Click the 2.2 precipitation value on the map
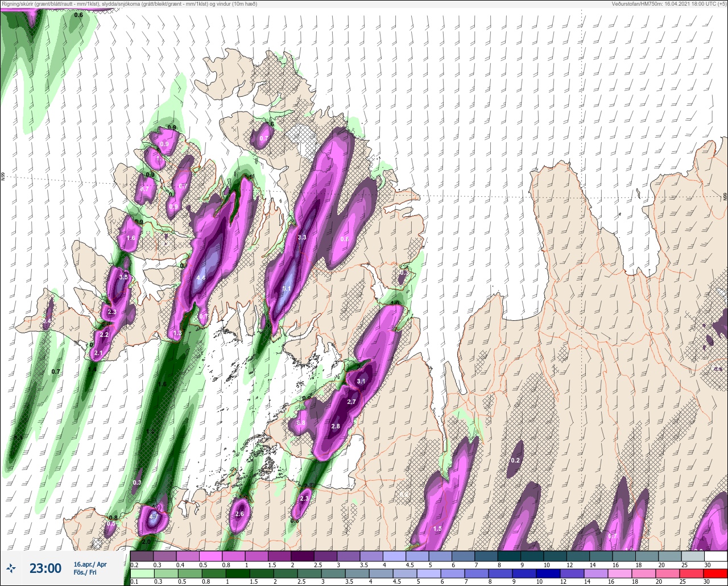 click(104, 335)
